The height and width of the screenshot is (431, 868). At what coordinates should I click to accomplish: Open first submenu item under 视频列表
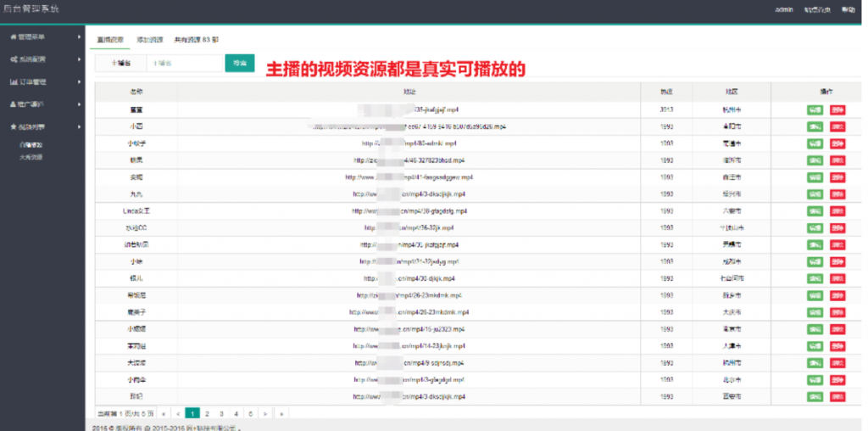pos(31,144)
